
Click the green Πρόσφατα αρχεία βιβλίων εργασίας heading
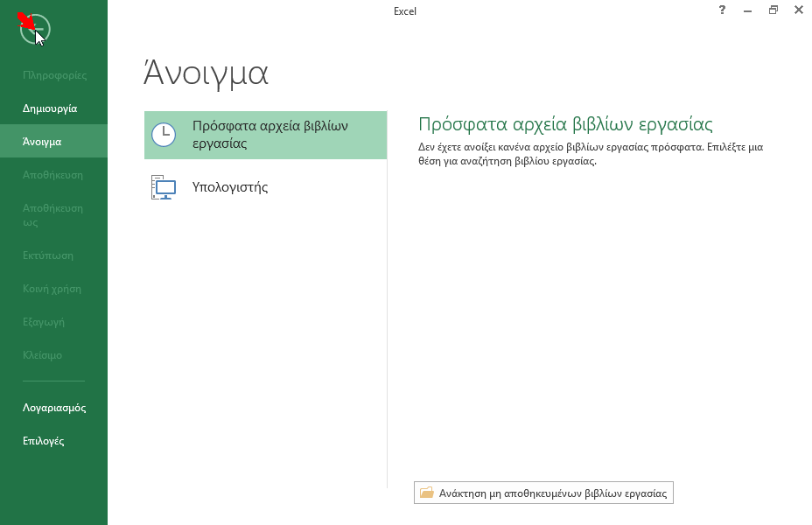tap(565, 124)
